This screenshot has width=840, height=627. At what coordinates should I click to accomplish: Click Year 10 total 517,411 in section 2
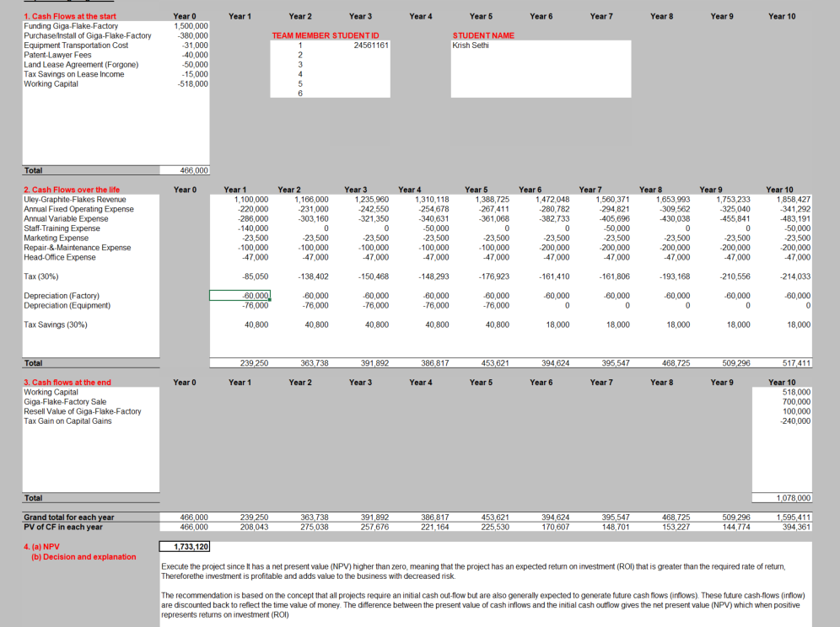pos(796,363)
